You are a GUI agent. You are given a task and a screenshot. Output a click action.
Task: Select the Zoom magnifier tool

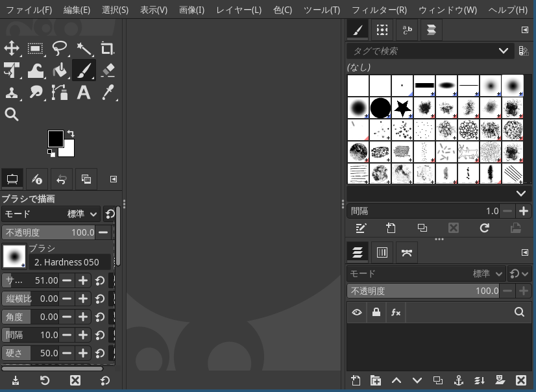[x=12, y=114]
